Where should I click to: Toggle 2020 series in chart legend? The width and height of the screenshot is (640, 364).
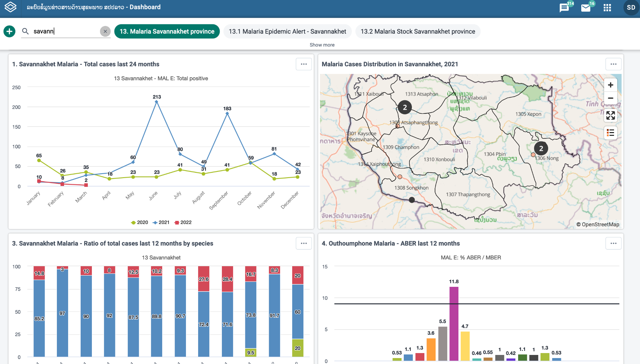pos(140,222)
